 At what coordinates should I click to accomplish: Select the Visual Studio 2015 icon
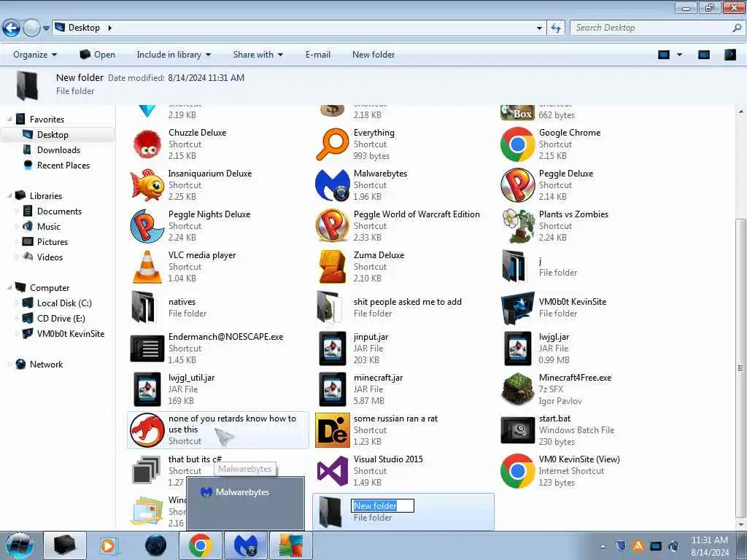(x=333, y=471)
